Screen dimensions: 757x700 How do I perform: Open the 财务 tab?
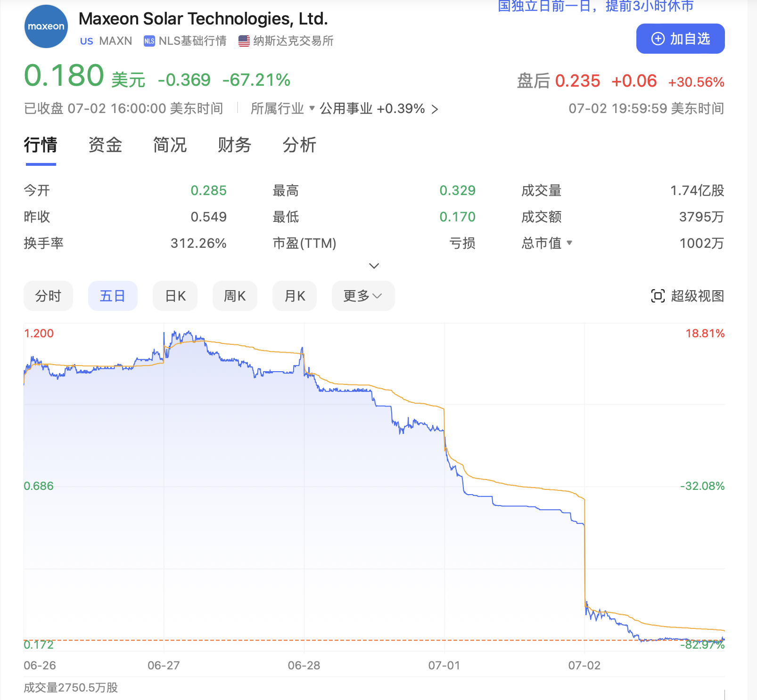point(234,145)
